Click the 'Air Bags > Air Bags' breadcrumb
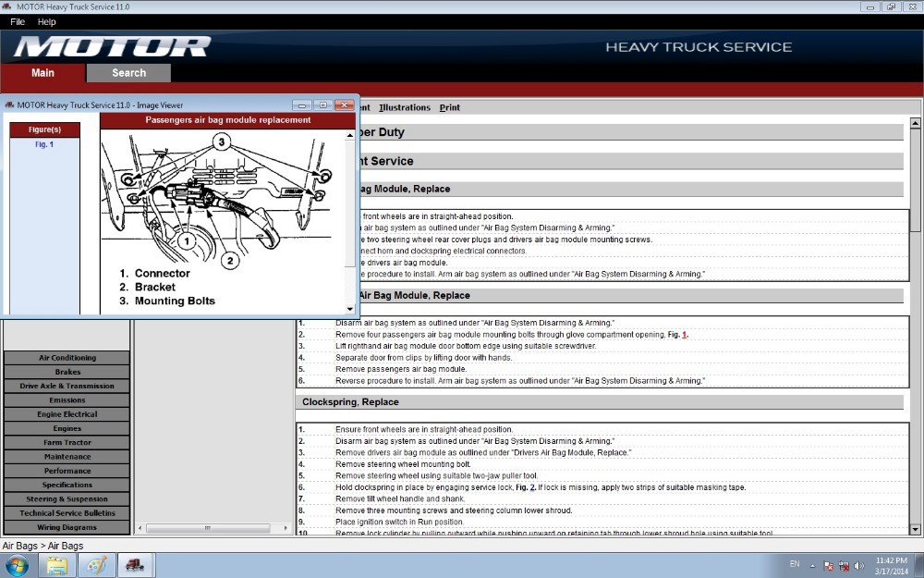This screenshot has width=924, height=578. 43,546
